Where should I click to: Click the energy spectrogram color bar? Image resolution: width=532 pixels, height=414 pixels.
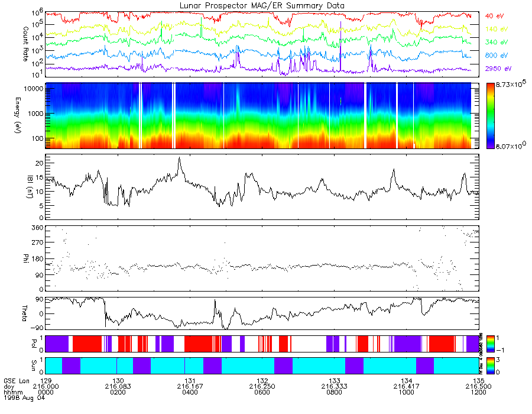coord(490,116)
